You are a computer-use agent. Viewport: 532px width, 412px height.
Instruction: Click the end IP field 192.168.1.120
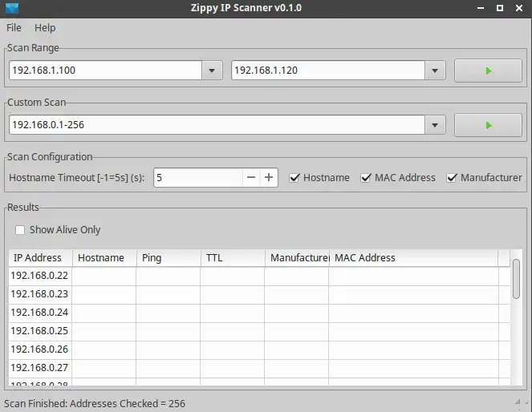328,71
